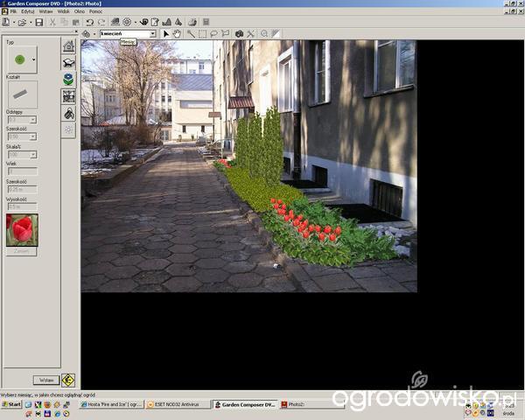Screen dimensions: 525x420
Task: Expand the Typ plant type dropdown arrow
Action: 33,59
